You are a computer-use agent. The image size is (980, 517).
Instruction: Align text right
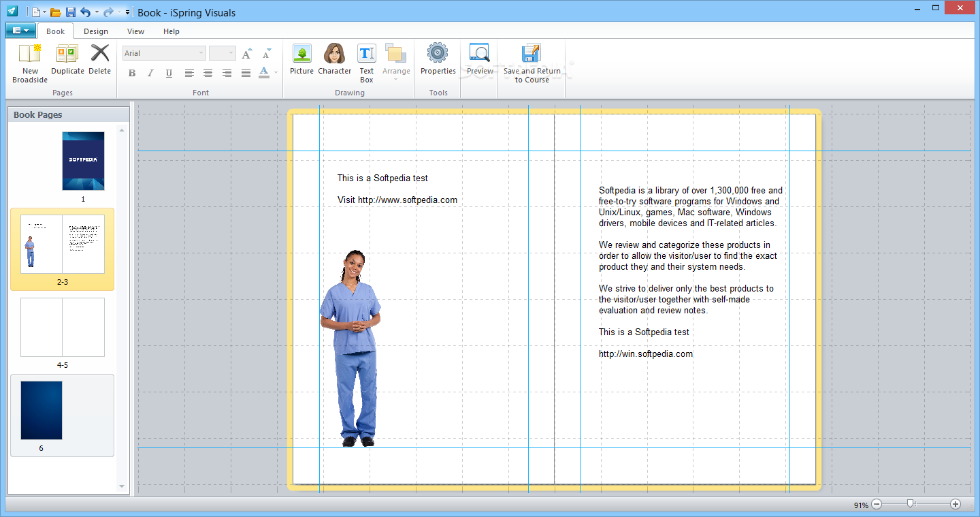pyautogui.click(x=227, y=73)
